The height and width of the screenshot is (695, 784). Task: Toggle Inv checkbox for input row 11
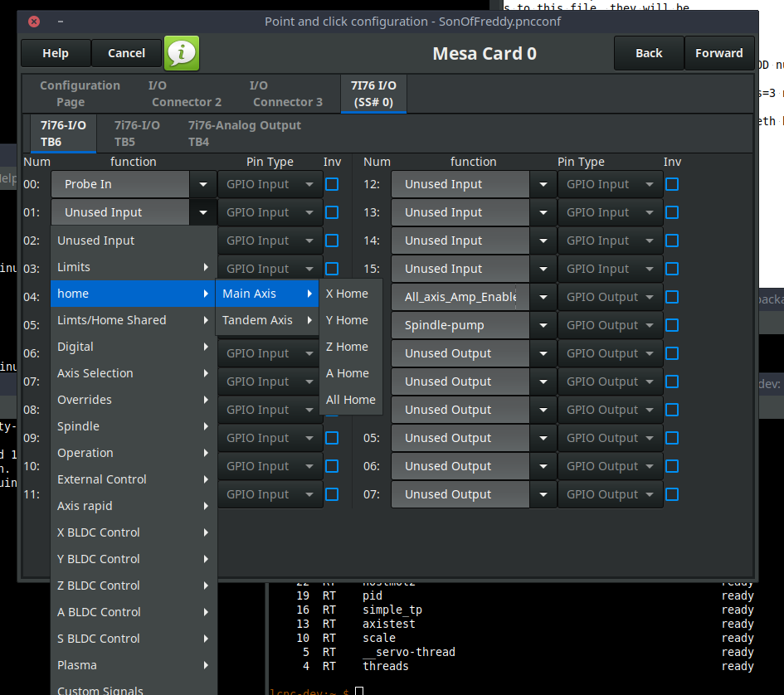[x=332, y=494]
